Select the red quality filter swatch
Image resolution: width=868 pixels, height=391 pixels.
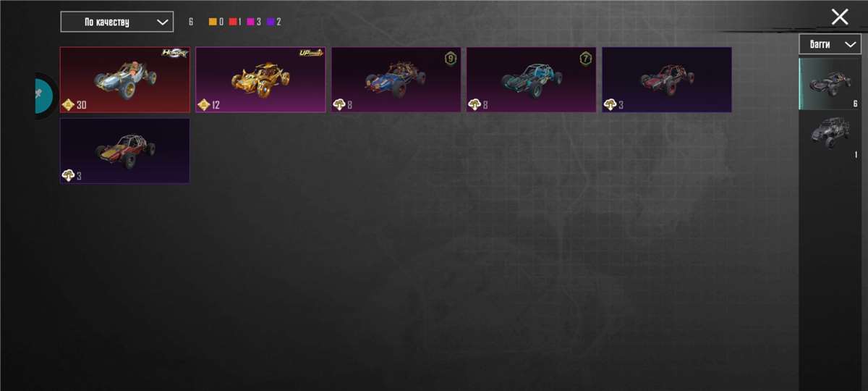(233, 22)
